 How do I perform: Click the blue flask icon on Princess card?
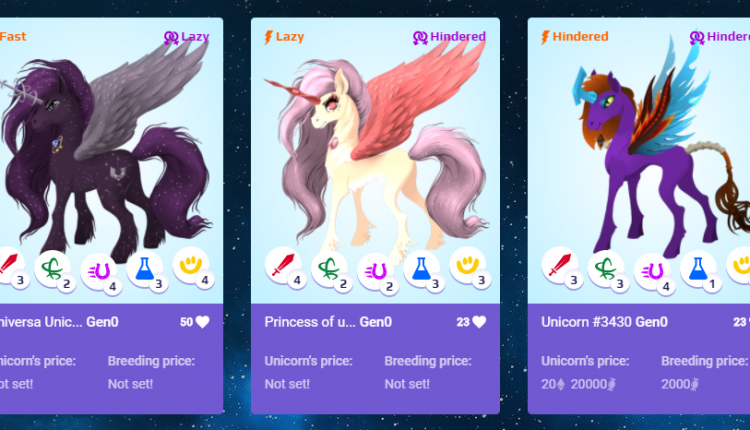(421, 269)
